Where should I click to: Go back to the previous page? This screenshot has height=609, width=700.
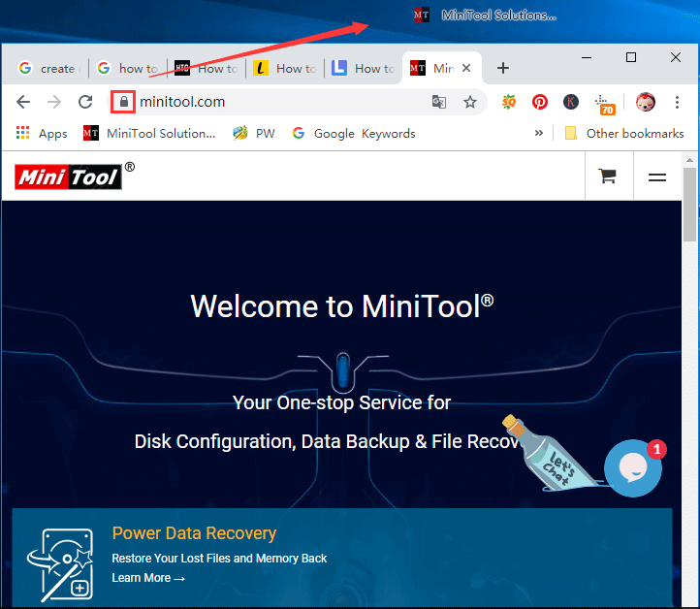23,102
